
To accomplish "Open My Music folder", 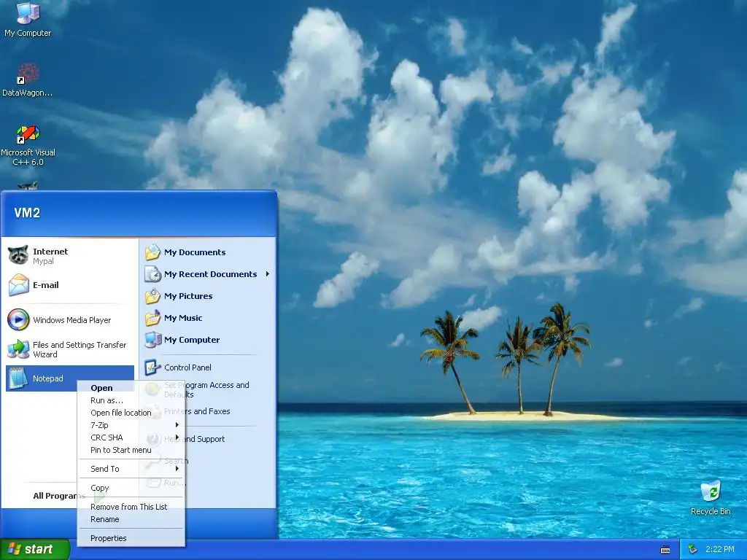I will pyautogui.click(x=207, y=318).
